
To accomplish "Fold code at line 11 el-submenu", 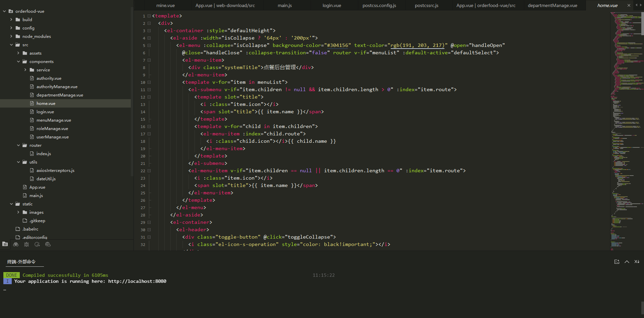I will coord(149,90).
